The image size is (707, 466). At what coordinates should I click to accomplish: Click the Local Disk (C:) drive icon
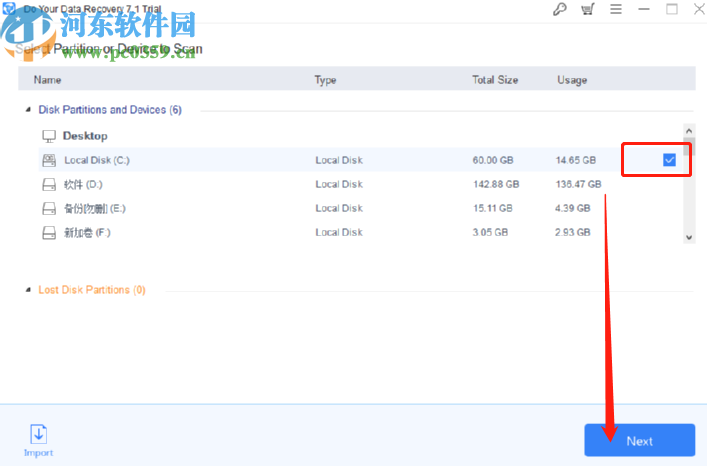point(49,160)
